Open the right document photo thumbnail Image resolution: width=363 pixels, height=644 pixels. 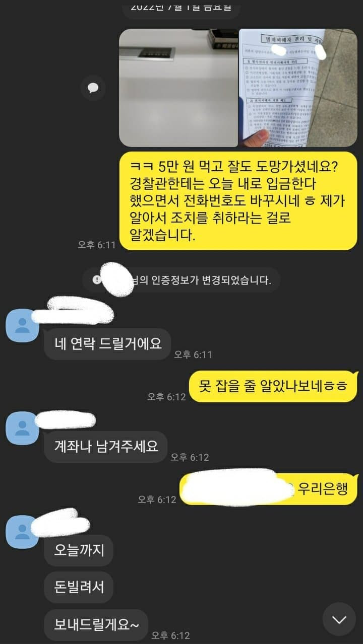pos(298,88)
